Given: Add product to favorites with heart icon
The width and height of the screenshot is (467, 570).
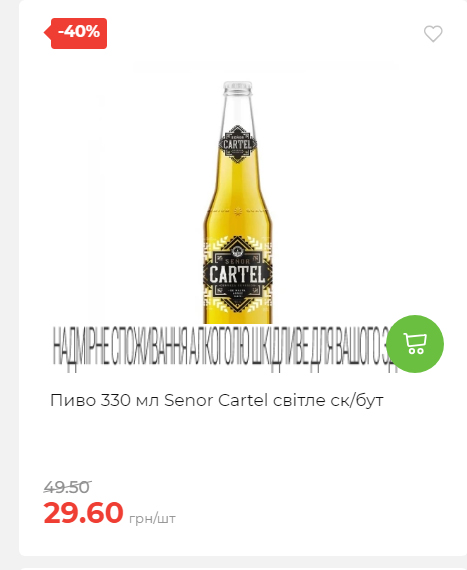Looking at the screenshot, I should point(433,34).
